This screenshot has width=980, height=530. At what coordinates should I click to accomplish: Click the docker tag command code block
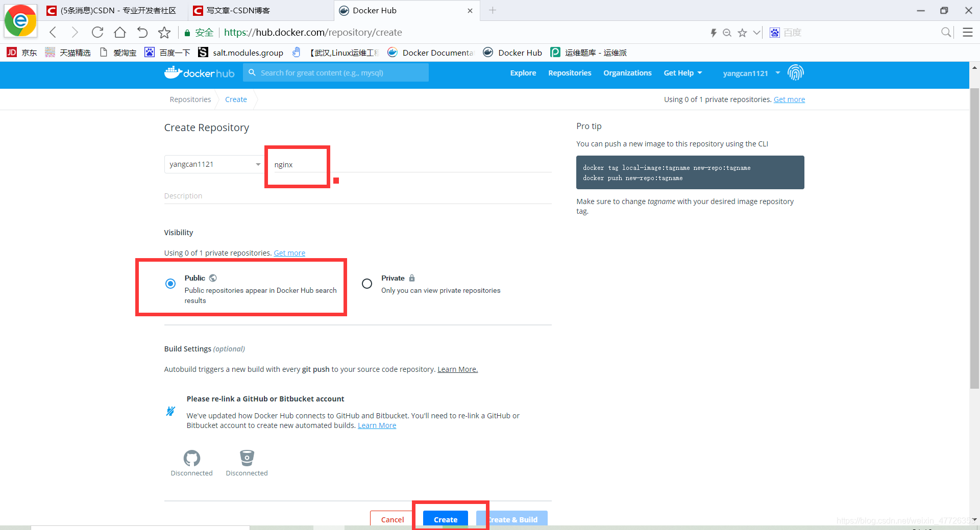tap(690, 172)
